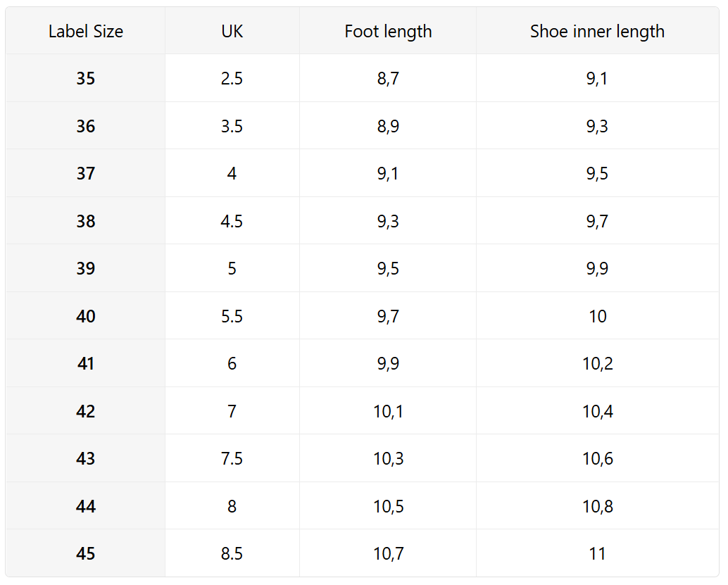This screenshot has width=728, height=585.
Task: Click shoe inner length 10,2 cell
Action: tap(597, 364)
